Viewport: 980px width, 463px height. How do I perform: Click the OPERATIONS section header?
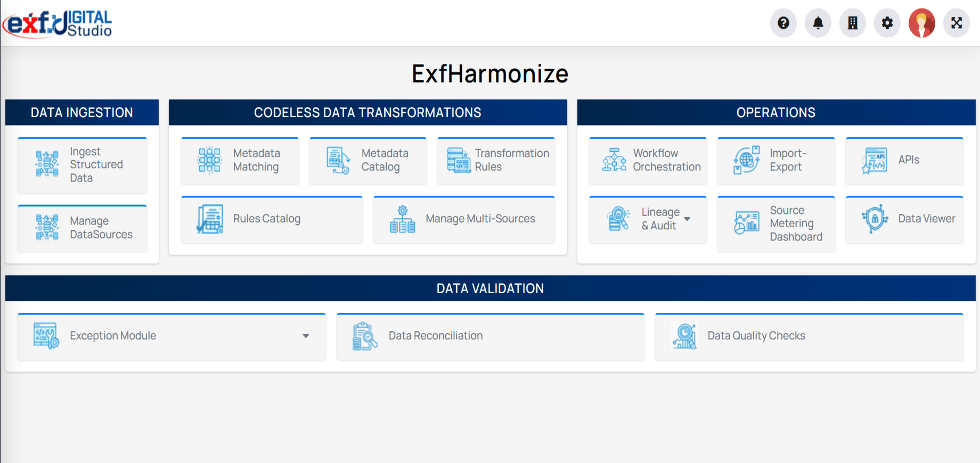776,112
